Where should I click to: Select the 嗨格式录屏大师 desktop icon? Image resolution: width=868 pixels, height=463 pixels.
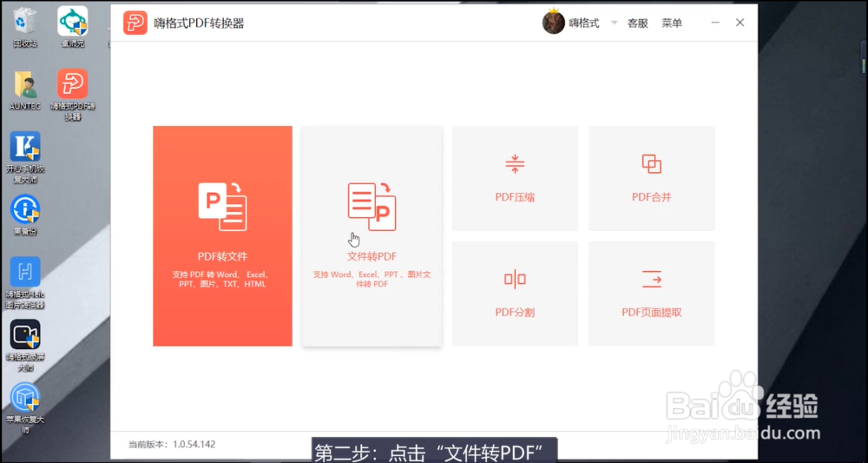pyautogui.click(x=25, y=346)
